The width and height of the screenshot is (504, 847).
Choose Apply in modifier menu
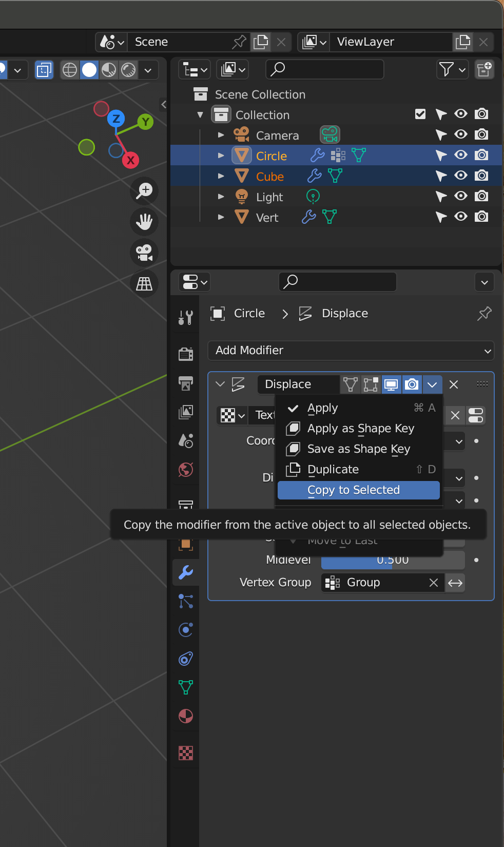tap(359, 408)
